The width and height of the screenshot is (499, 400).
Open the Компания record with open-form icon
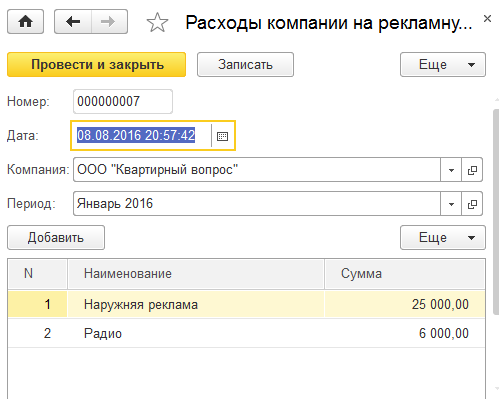472,170
